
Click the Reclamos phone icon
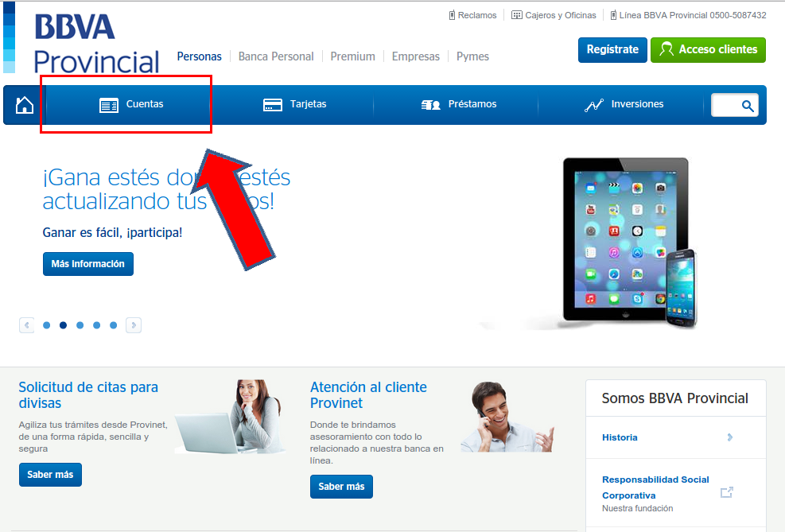coord(452,15)
